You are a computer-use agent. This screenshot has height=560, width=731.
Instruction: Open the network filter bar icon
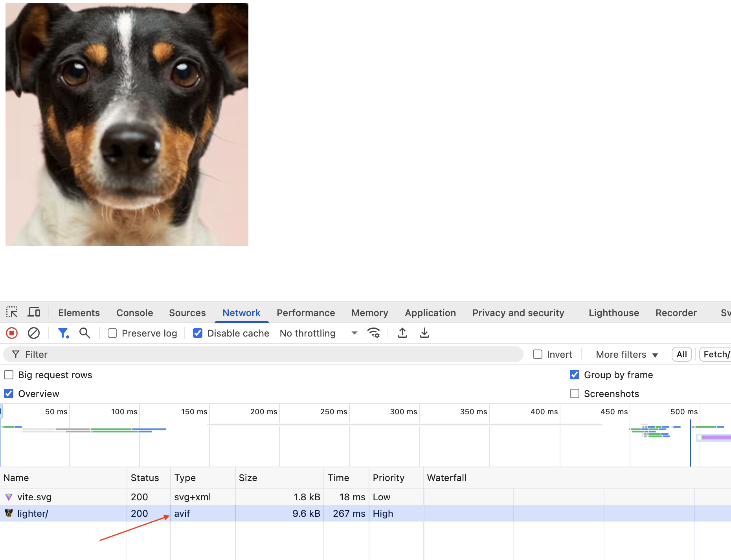63,333
